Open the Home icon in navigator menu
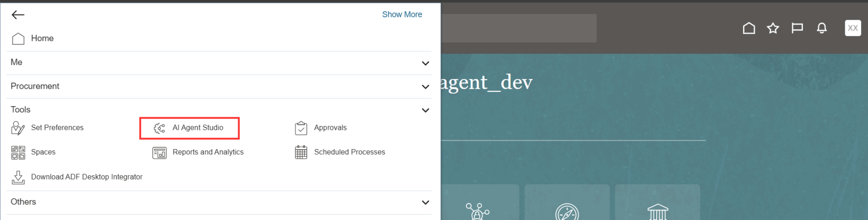 pyautogui.click(x=18, y=39)
